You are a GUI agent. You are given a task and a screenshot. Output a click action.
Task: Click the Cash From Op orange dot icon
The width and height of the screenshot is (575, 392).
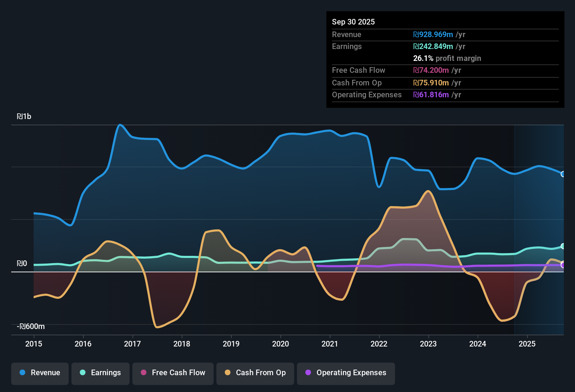coord(228,373)
